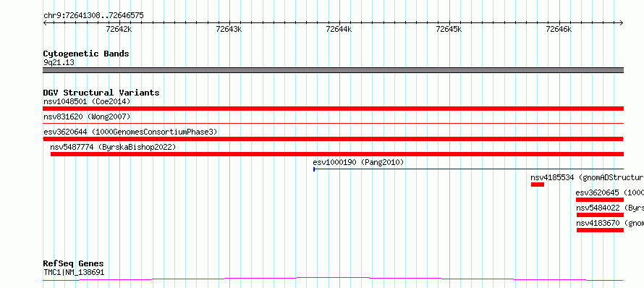Click the 72646k ruler tick label
644x288 pixels.
tap(559, 29)
